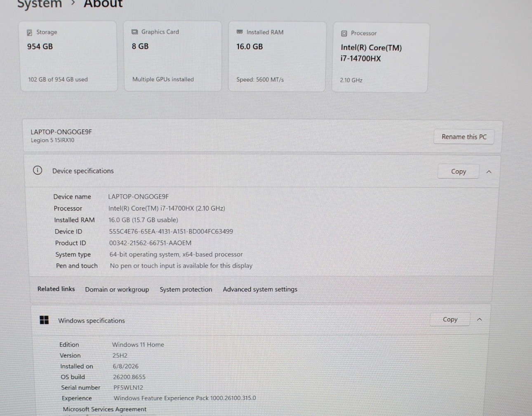532x416 pixels.
Task: Click the Rename this PC button
Action: pos(464,137)
